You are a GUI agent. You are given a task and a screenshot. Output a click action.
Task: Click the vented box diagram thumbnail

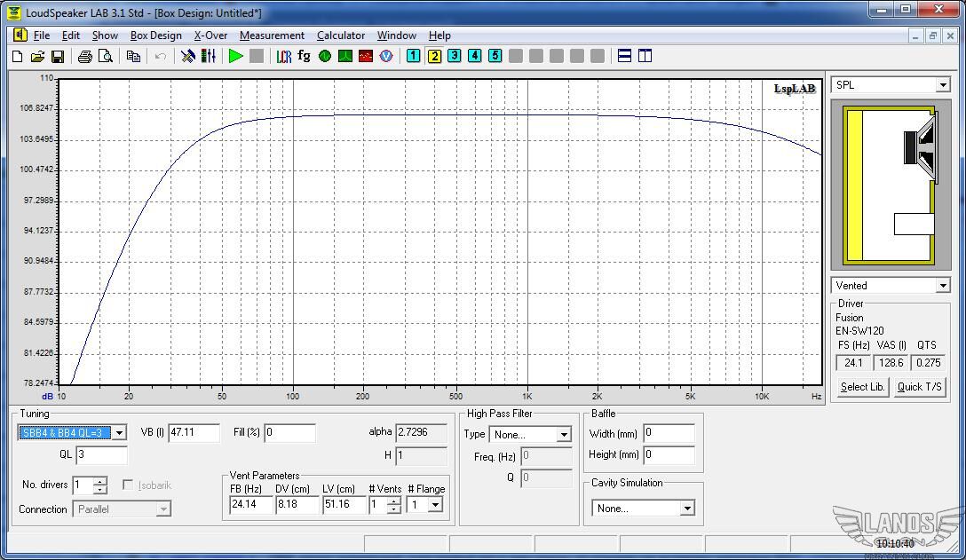click(x=891, y=185)
